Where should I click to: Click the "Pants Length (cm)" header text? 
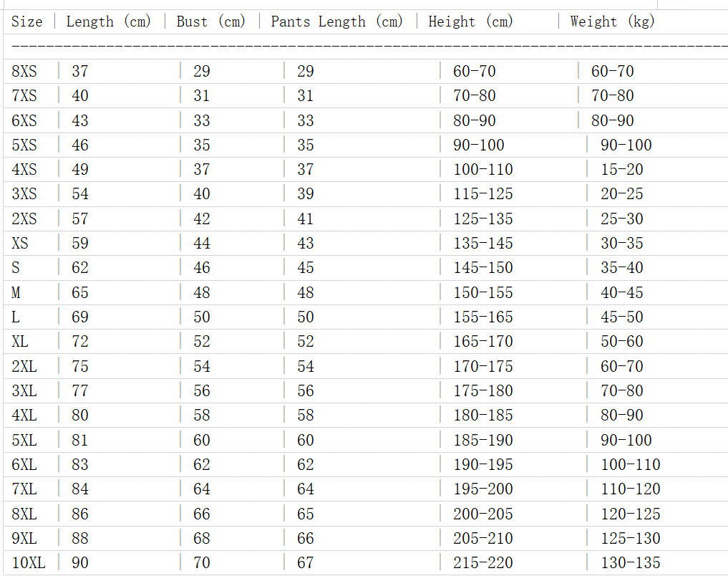(336, 21)
